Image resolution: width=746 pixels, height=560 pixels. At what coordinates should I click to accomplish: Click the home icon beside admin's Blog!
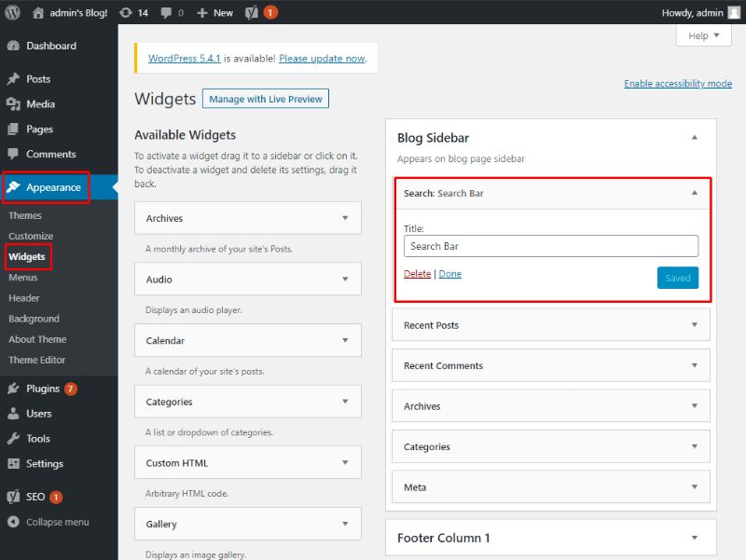tap(38, 12)
